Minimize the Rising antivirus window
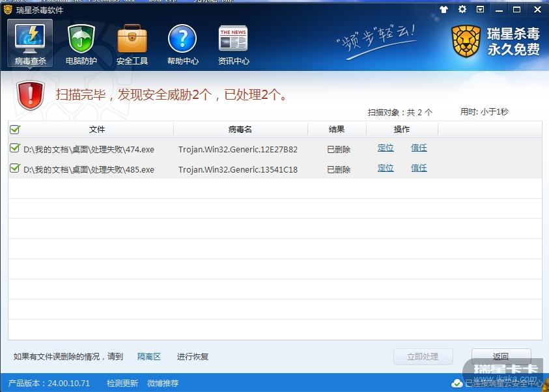 coord(500,10)
